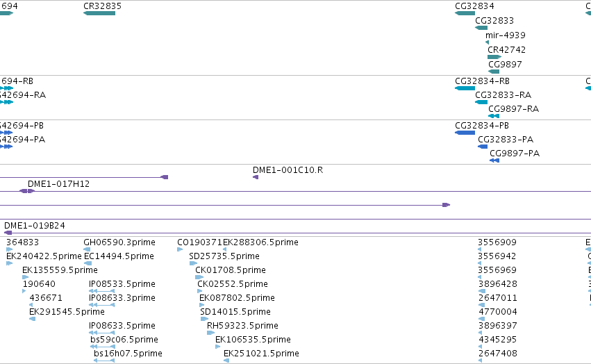Select transcript CG32833-RA
Viewport: 591px width, 364px height.
[503, 95]
